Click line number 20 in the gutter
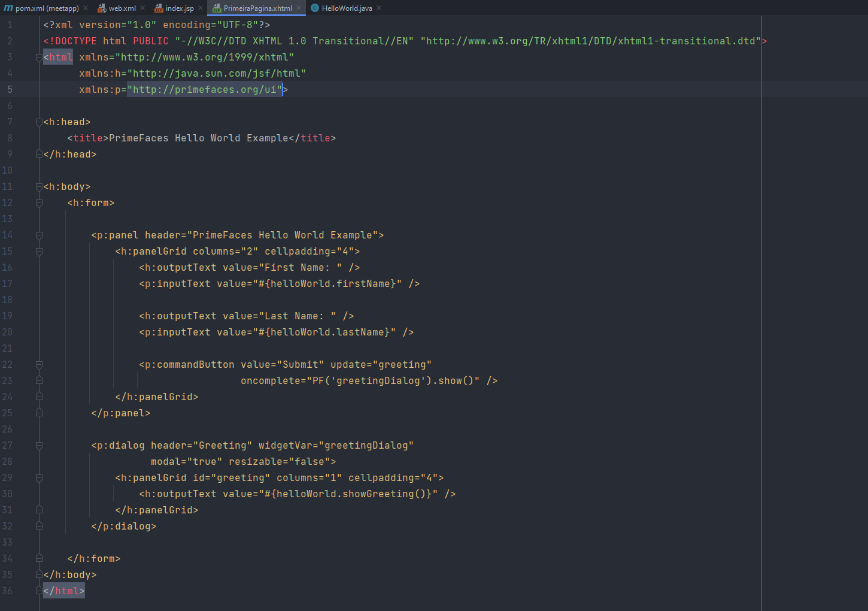Screen dimensions: 868x611 [x=7, y=332]
